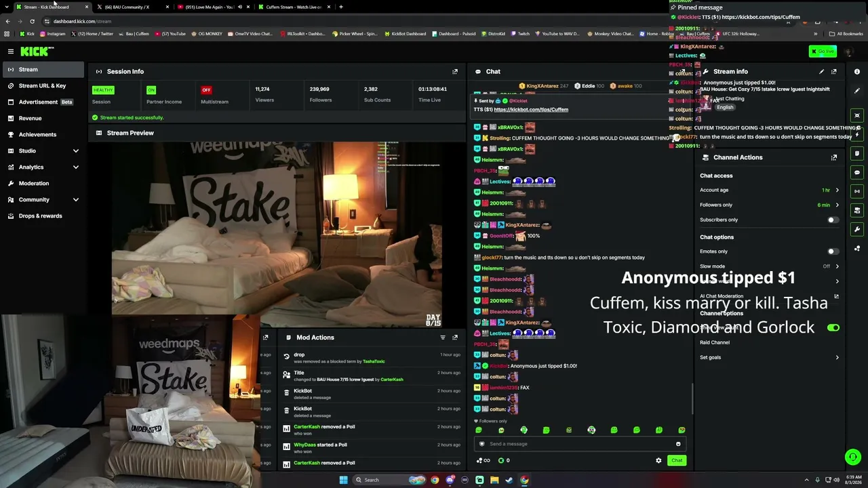Open Drops & rewards page
Screen dimensions: 868x488
click(x=43, y=216)
